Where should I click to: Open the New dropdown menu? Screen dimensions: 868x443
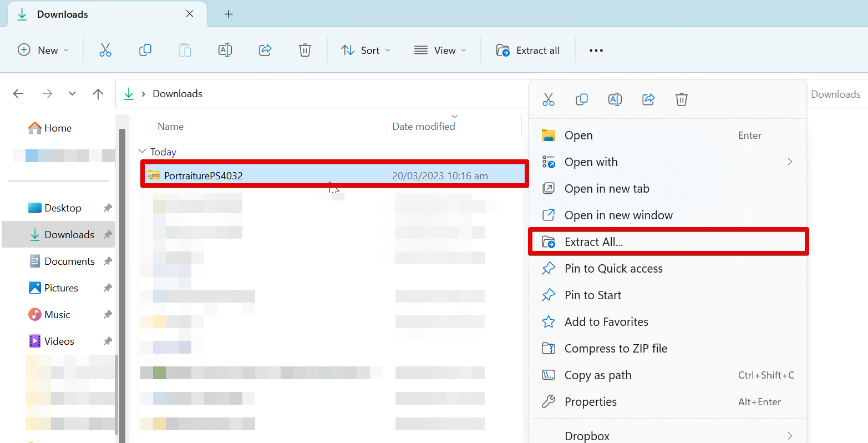[43, 51]
